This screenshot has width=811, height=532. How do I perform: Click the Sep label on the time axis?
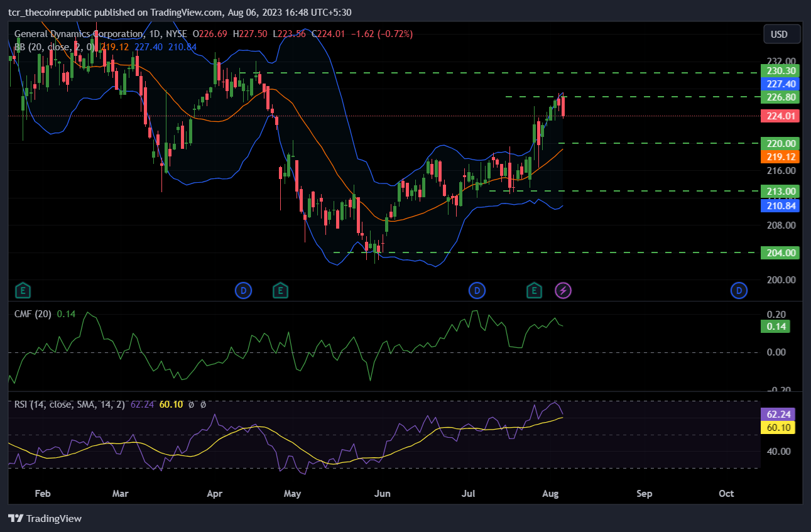(x=644, y=494)
